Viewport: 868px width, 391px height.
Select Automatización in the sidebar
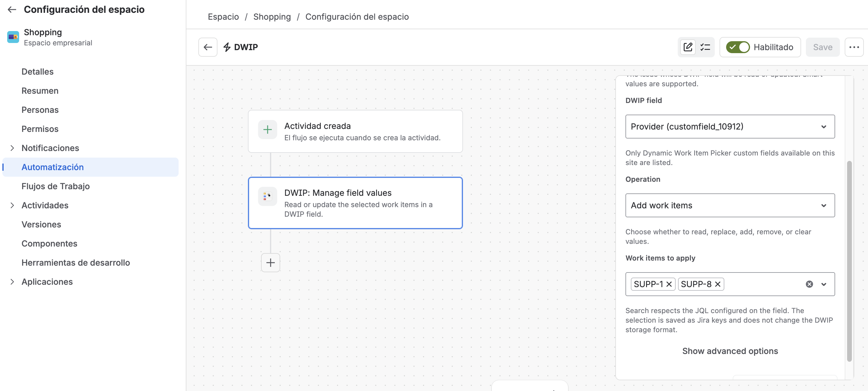pyautogui.click(x=90, y=167)
